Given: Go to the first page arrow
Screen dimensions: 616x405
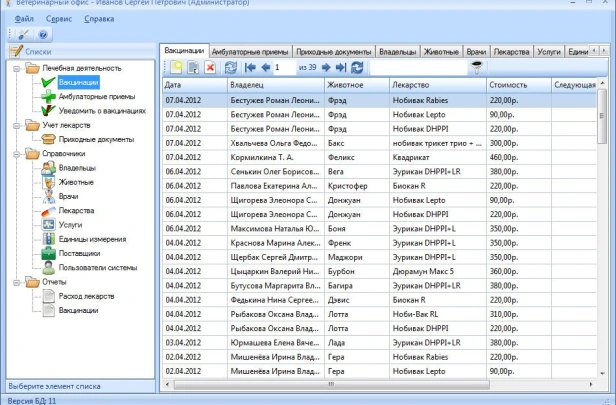Looking at the screenshot, I should point(250,67).
